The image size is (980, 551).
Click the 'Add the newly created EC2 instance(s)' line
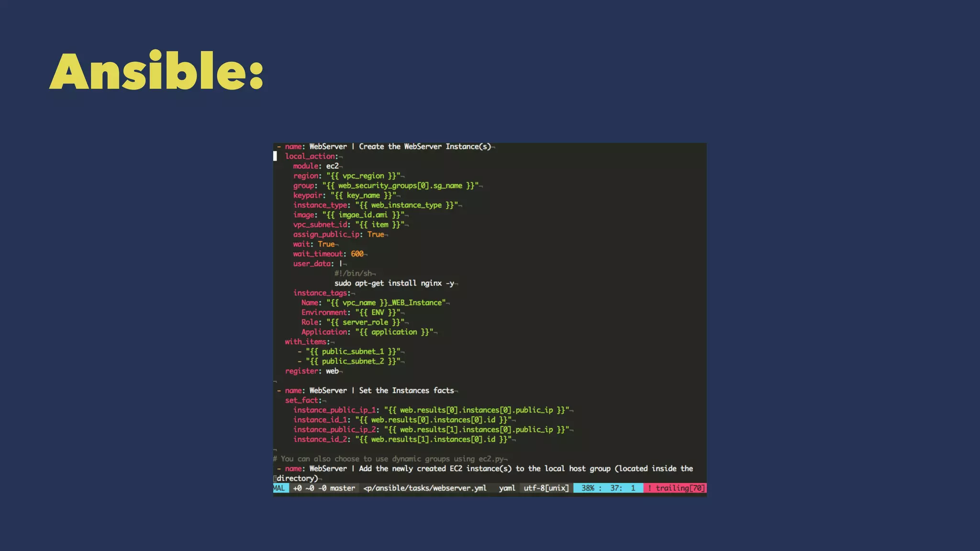pyautogui.click(x=484, y=469)
